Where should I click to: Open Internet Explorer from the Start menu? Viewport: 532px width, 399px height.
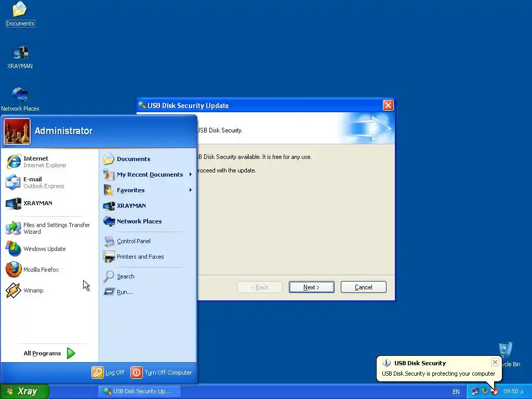pos(49,162)
